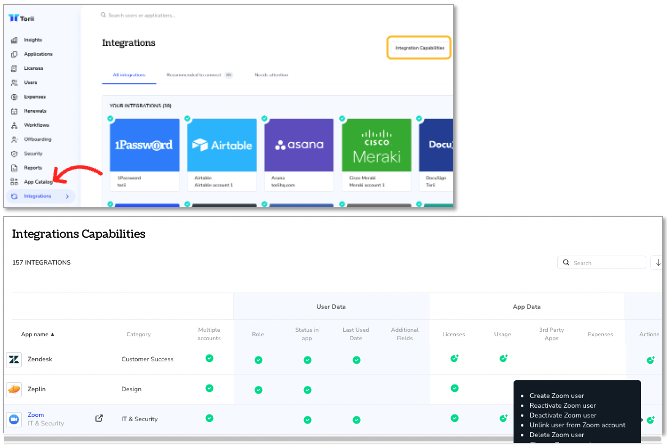Open Expenses from the sidebar
The image size is (667, 448).
point(34,97)
